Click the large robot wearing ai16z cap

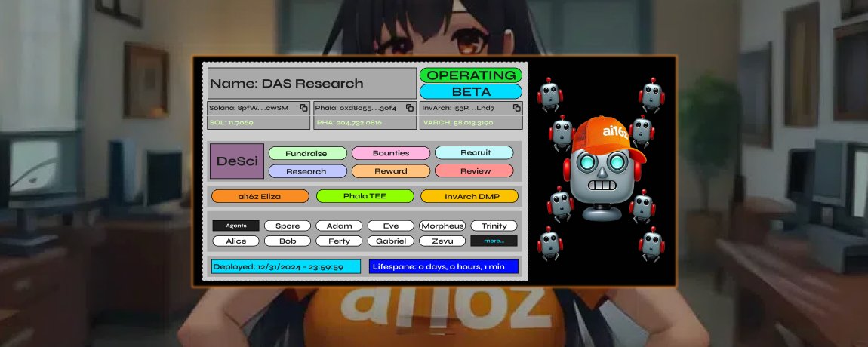point(605,169)
